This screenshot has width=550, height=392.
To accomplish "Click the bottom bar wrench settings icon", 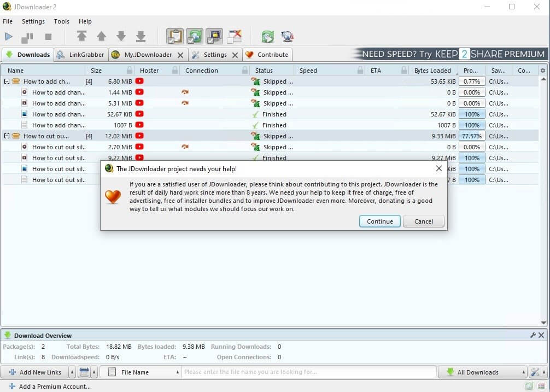I will (535, 372).
